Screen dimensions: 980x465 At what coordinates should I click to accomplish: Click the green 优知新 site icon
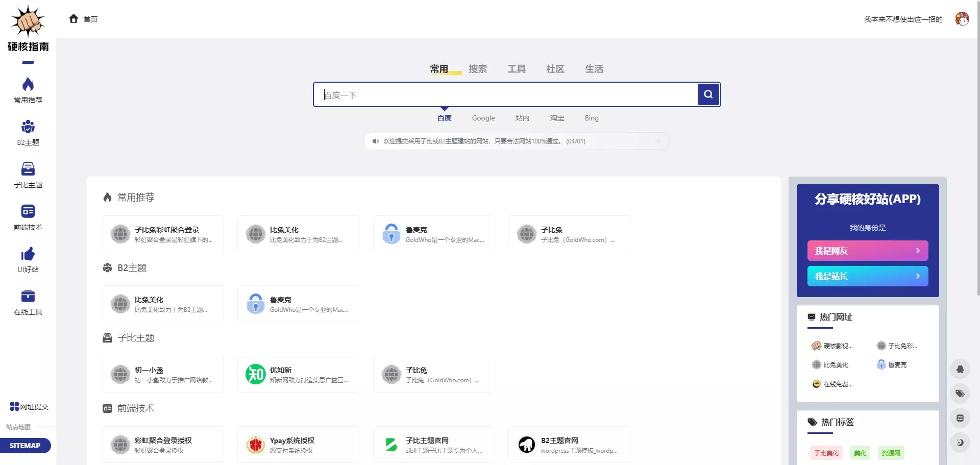[256, 374]
